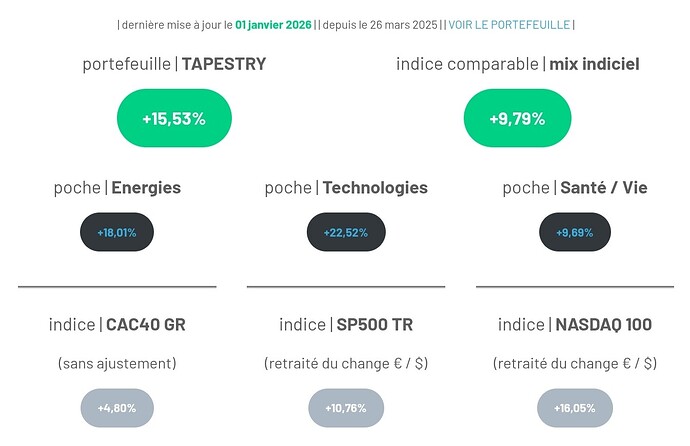Select the indice NASDAQ 100 heading
Image resolution: width=690 pixels, height=446 pixels.
tap(574, 324)
